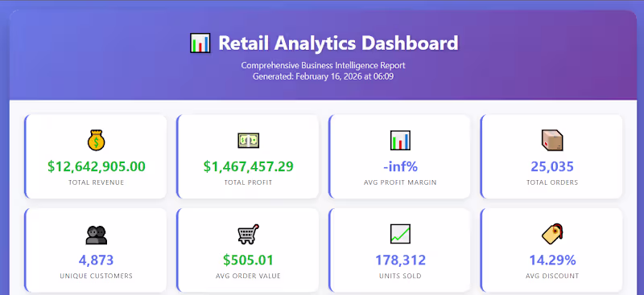Click the TOTAL ORDERS label
The height and width of the screenshot is (295, 644).
pyautogui.click(x=552, y=182)
